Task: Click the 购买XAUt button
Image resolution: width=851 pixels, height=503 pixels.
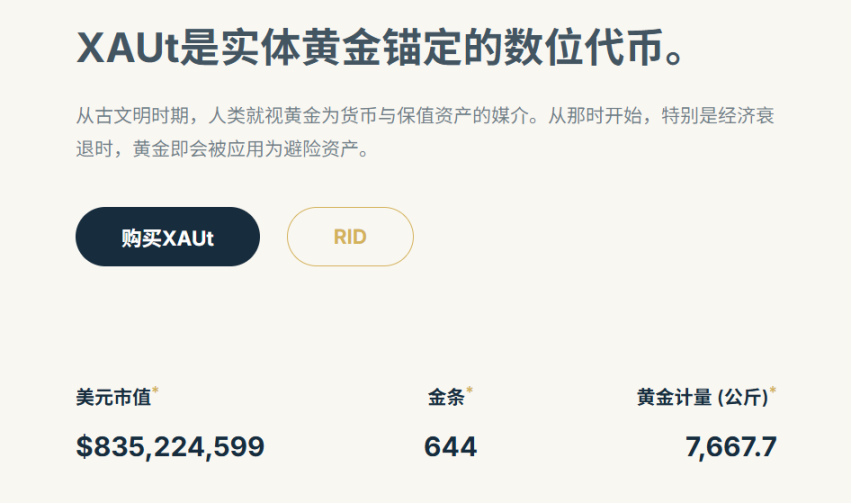Action: click(x=167, y=237)
